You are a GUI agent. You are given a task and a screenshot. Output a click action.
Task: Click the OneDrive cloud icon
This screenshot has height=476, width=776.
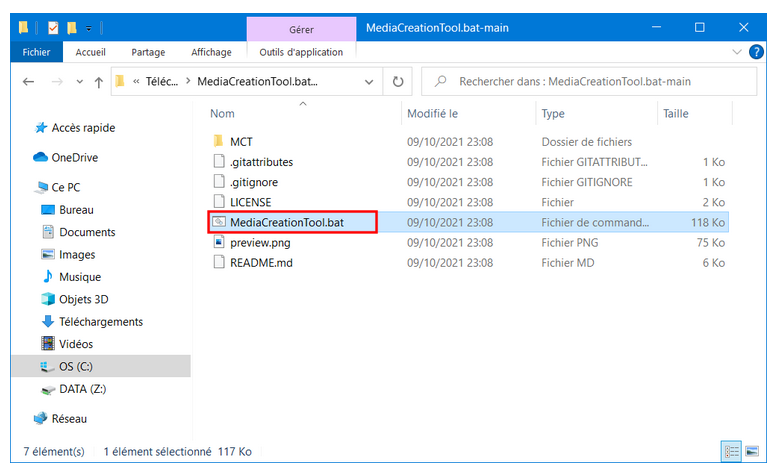point(40,157)
